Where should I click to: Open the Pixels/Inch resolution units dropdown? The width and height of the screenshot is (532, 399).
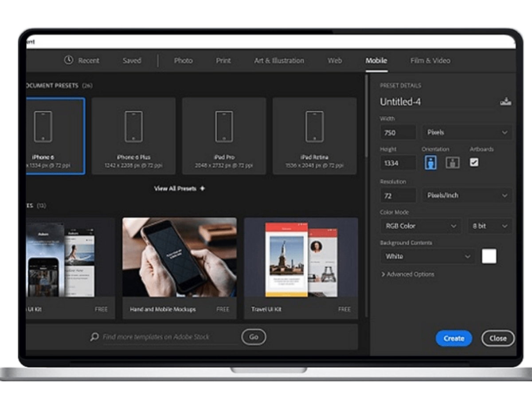[466, 195]
